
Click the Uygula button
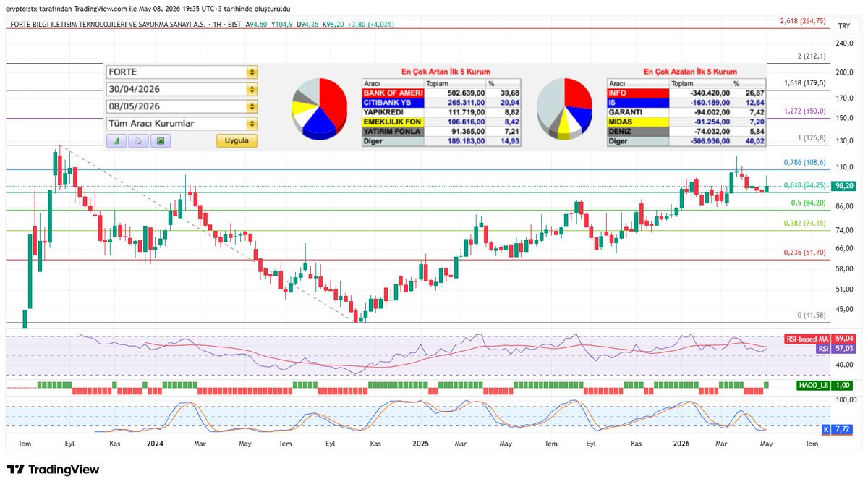click(237, 141)
